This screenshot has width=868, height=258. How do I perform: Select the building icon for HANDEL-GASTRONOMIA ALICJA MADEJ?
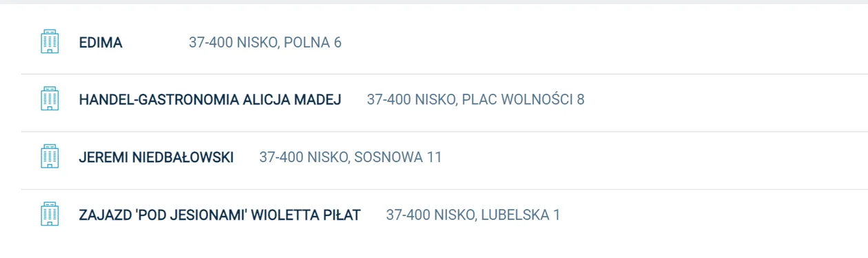(x=50, y=99)
